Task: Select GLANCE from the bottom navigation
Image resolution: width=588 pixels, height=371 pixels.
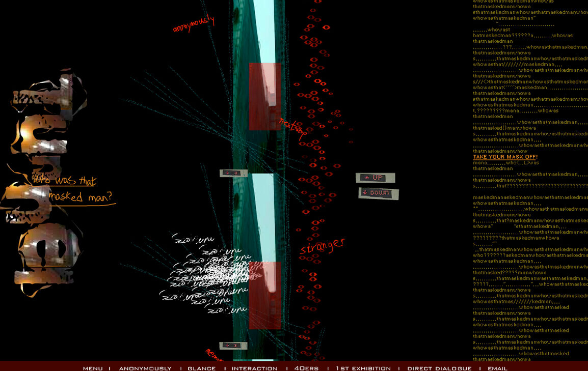Action: coord(201,368)
